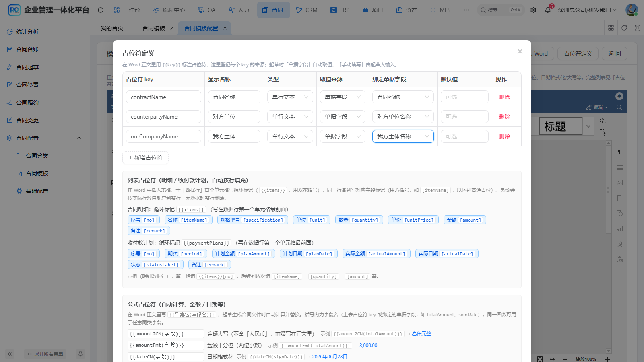The width and height of the screenshot is (644, 362).
Task: Open the notifications bell
Action: click(x=548, y=10)
